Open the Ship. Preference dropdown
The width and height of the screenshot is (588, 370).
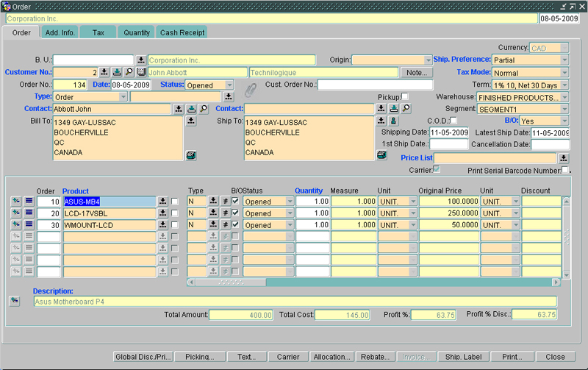pyautogui.click(x=564, y=60)
